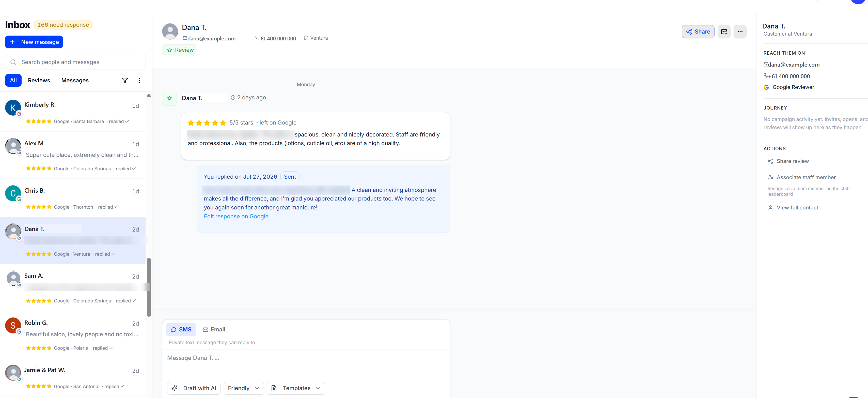The image size is (868, 398).
Task: Switch to the Messages tab
Action: [x=75, y=80]
